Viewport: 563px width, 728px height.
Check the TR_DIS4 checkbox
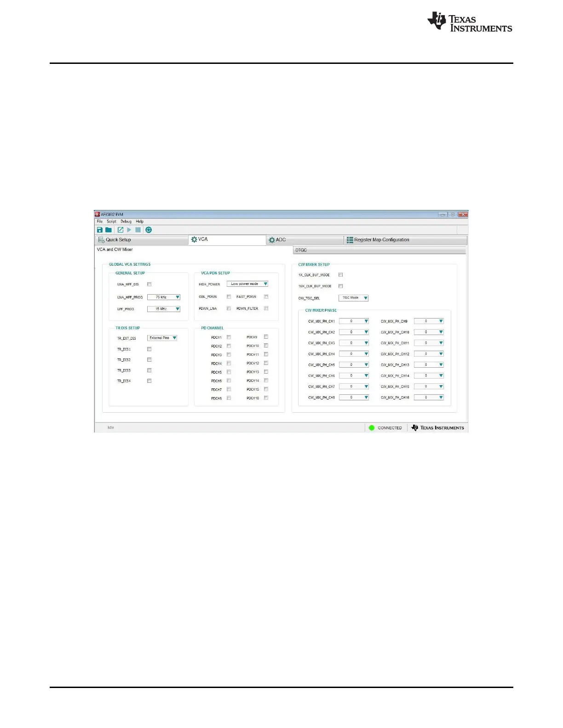(149, 381)
